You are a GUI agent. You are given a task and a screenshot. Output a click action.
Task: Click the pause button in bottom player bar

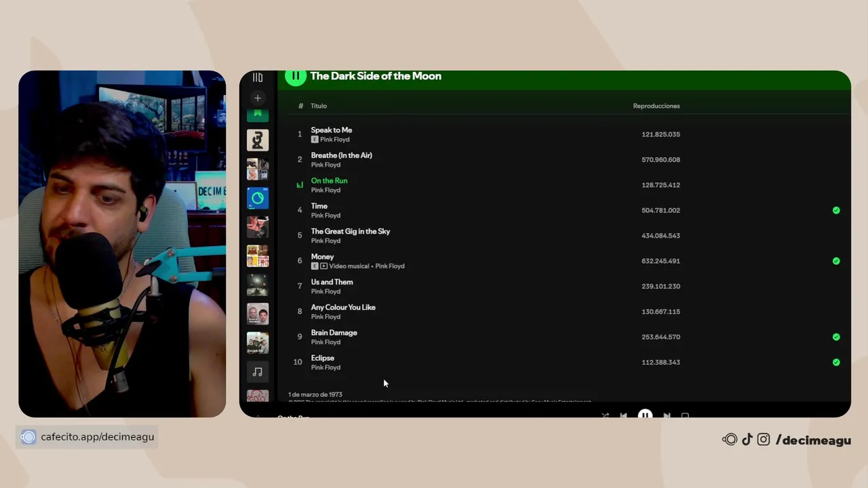click(645, 415)
